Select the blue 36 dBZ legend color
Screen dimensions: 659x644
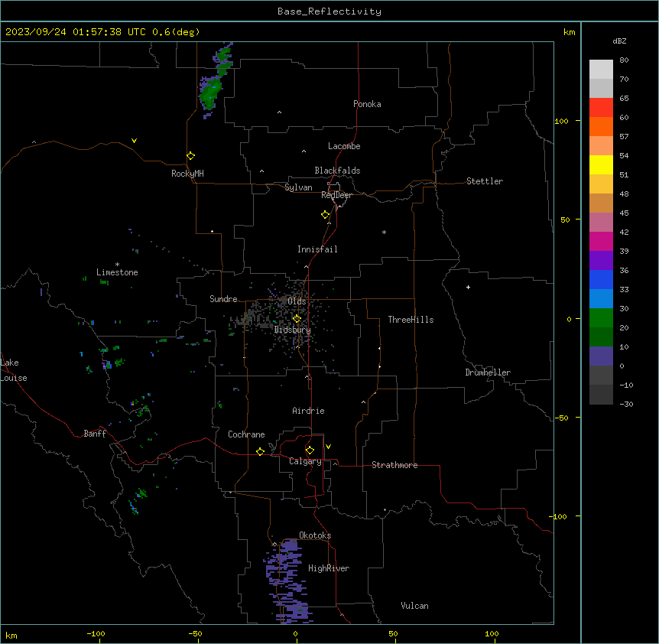coord(601,279)
